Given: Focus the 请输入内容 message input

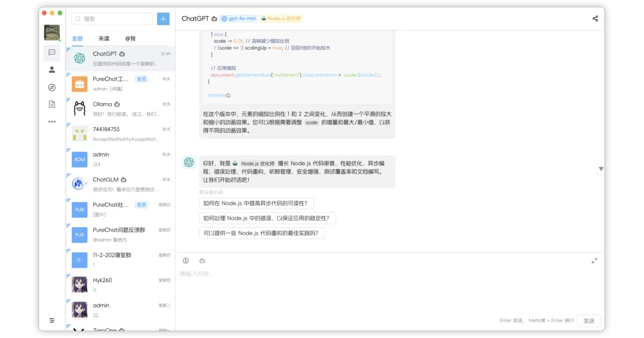Looking at the screenshot, I should [x=390, y=290].
